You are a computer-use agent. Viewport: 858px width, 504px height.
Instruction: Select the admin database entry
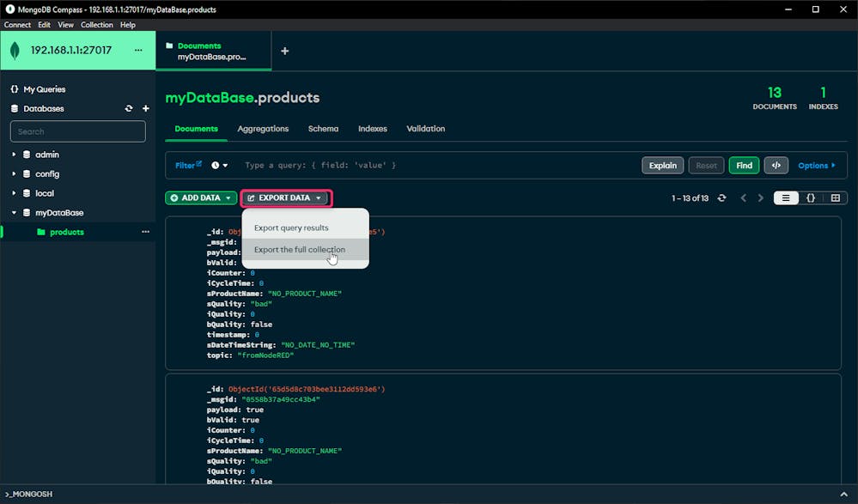[x=47, y=155]
